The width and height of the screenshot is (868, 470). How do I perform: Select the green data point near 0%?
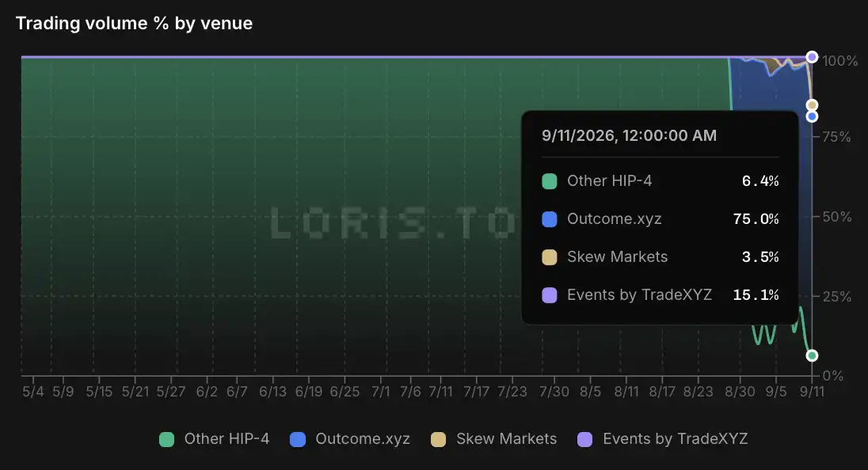click(x=812, y=355)
